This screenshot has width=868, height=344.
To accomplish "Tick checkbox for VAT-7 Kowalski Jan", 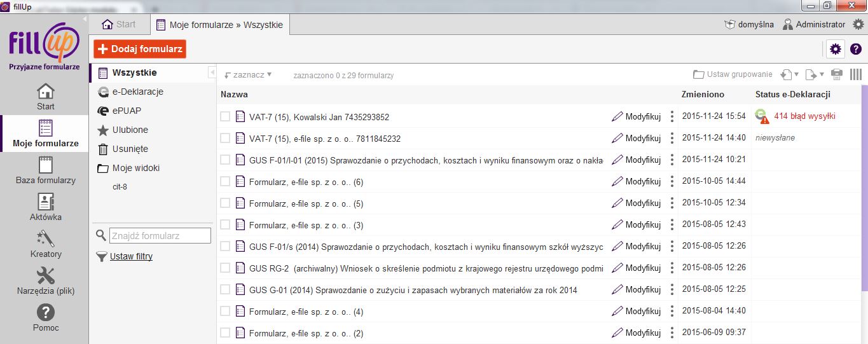I will 225,116.
